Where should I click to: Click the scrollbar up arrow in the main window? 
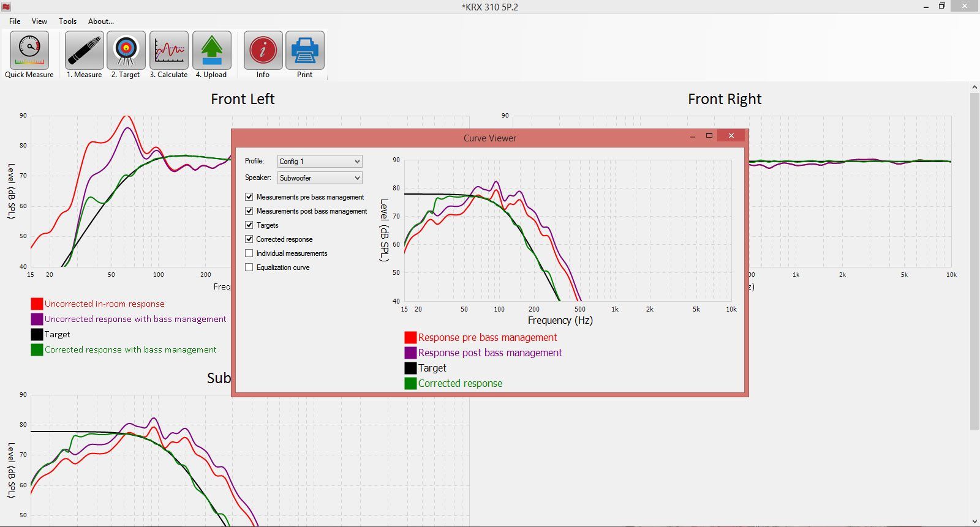coord(974,88)
